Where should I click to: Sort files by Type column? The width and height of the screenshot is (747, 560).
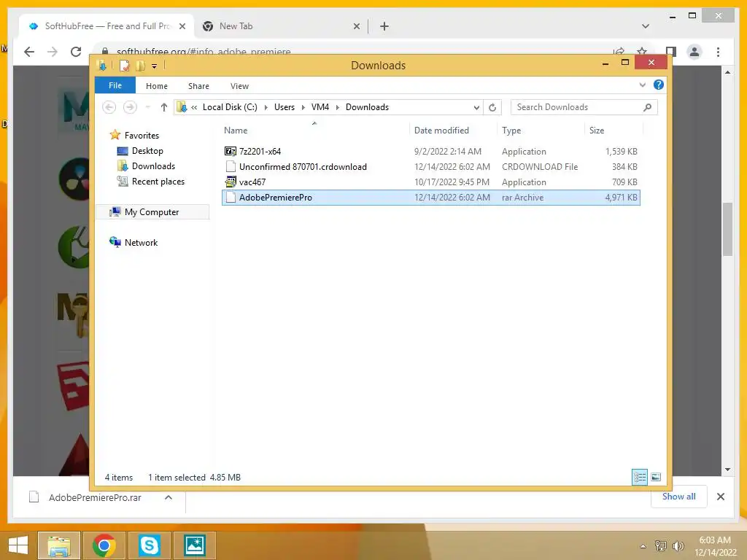tap(511, 131)
